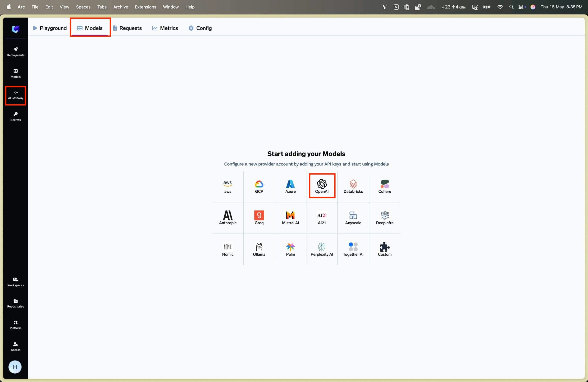The width and height of the screenshot is (588, 382).
Task: Open the Arc menu in menu bar
Action: (21, 7)
